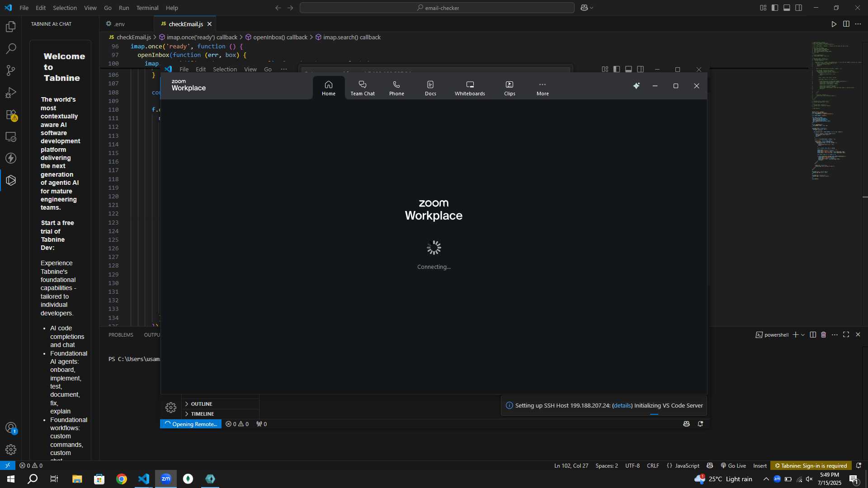Open new terminal launch profile dropdown
Screen dimensions: 868x488
point(803,335)
